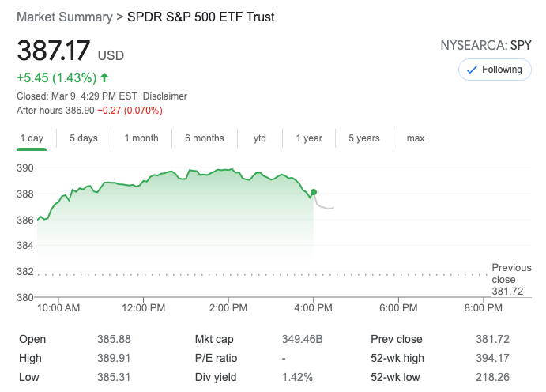Click the gray after-hours line on chart

click(326, 207)
